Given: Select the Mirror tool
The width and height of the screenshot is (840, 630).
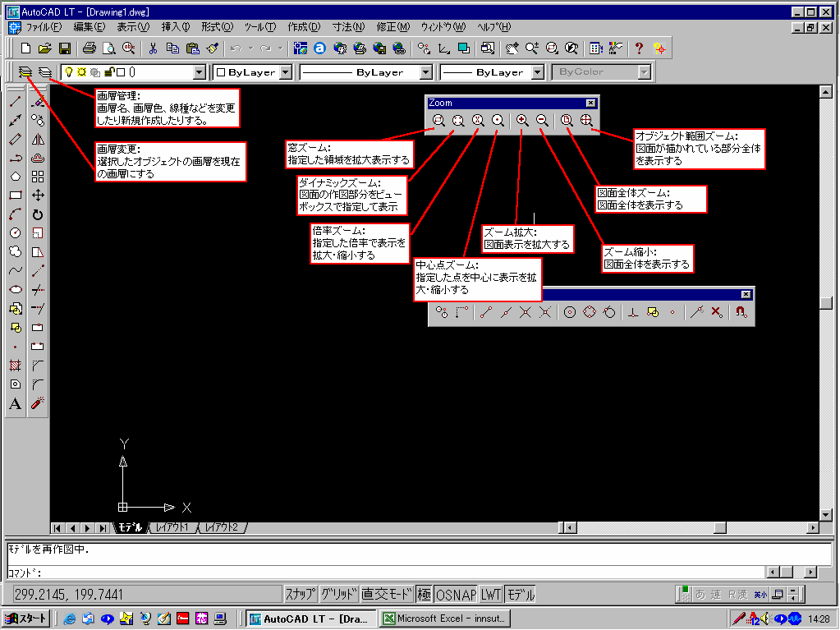Looking at the screenshot, I should (x=38, y=140).
